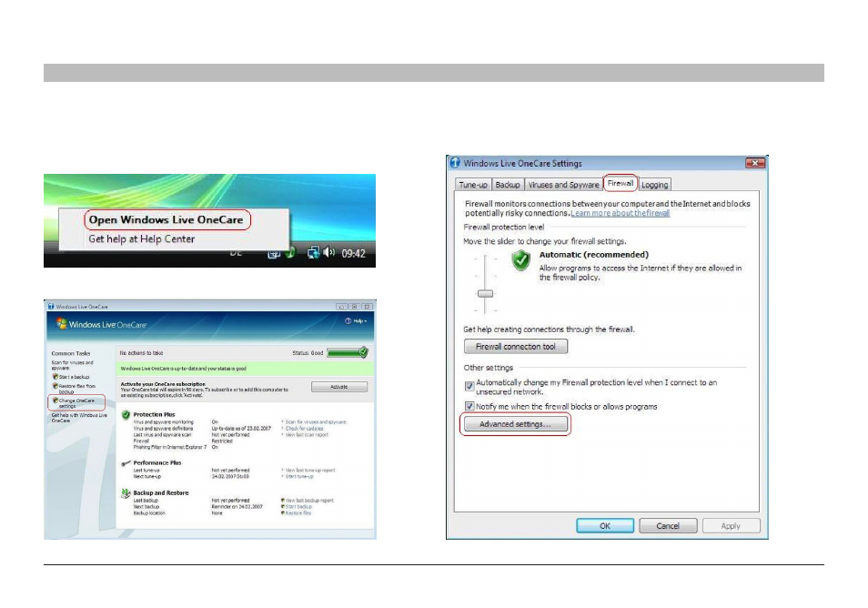Cancel the OneCare Settings dialog
Screen dimensions: 868x608
[668, 526]
